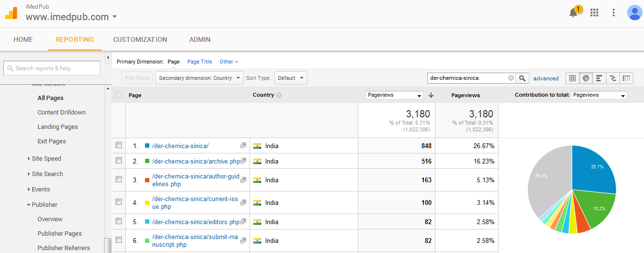Viewport: 644px width, 253px height.
Task: Open Exit Pages report
Action: (52, 141)
